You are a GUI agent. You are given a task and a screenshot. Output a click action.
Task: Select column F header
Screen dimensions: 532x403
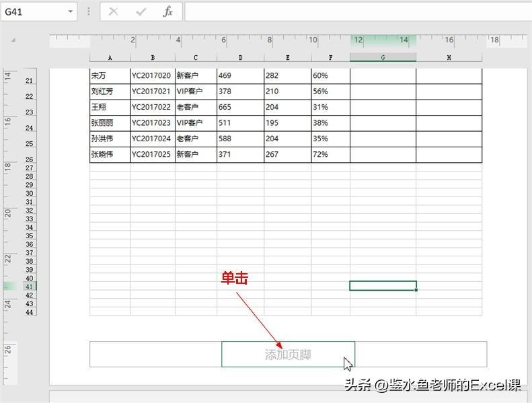tap(330, 57)
